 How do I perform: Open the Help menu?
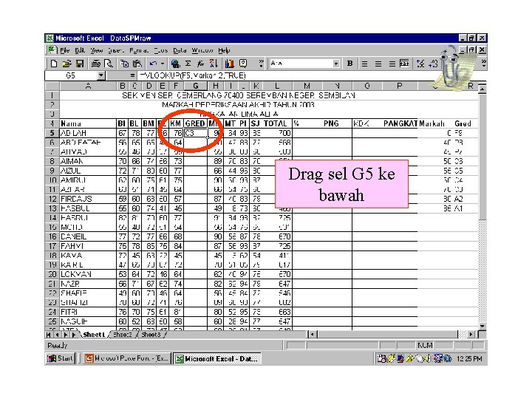point(224,50)
